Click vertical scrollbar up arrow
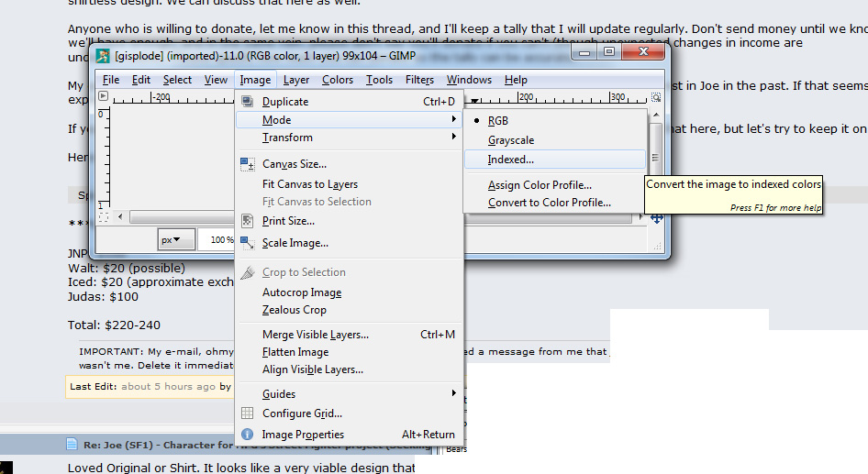Image resolution: width=868 pixels, height=474 pixels. click(x=656, y=115)
